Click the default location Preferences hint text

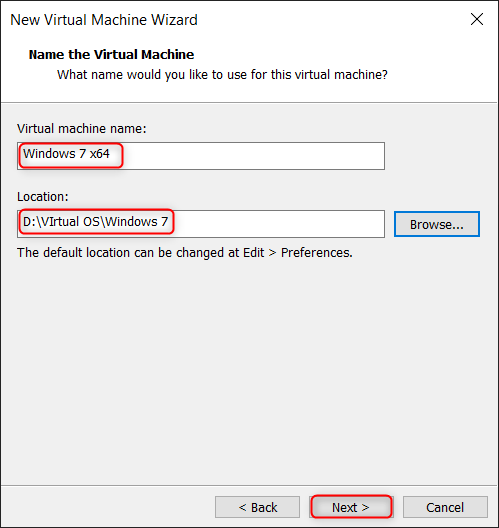(185, 253)
